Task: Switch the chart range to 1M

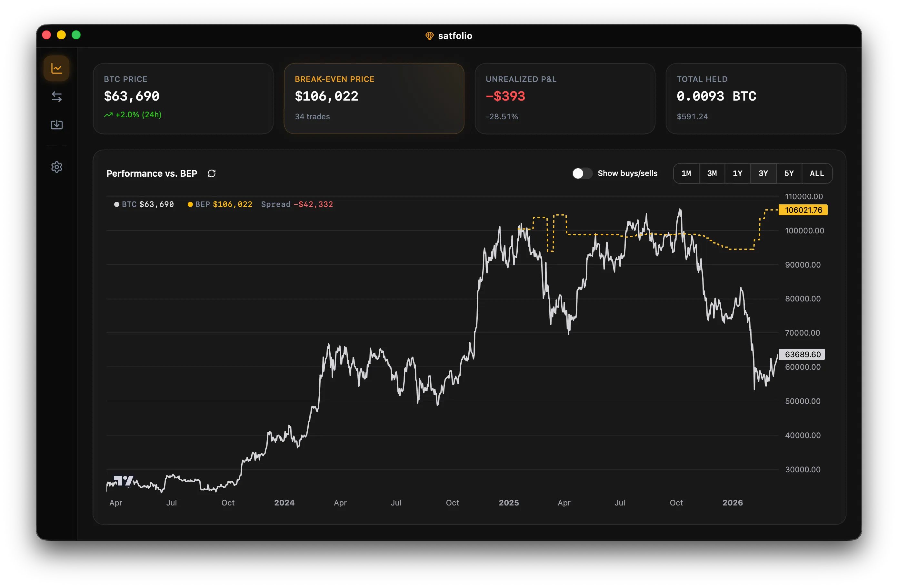Action: (x=686, y=173)
